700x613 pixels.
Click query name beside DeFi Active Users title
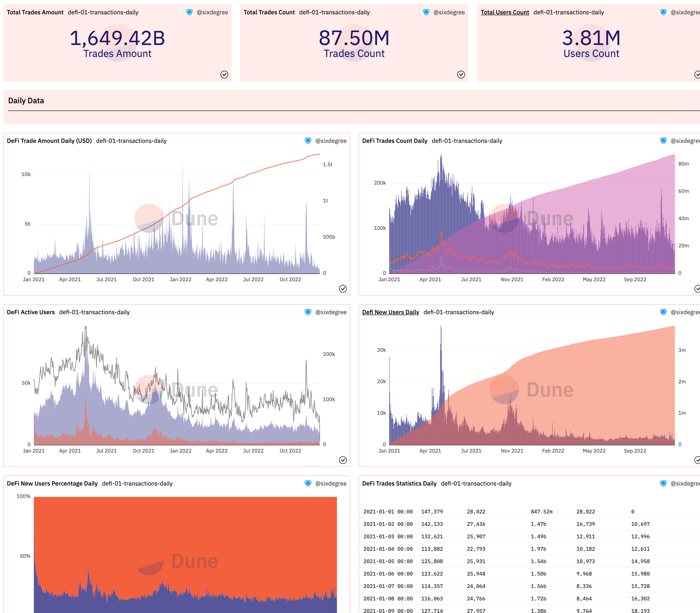[x=94, y=312]
